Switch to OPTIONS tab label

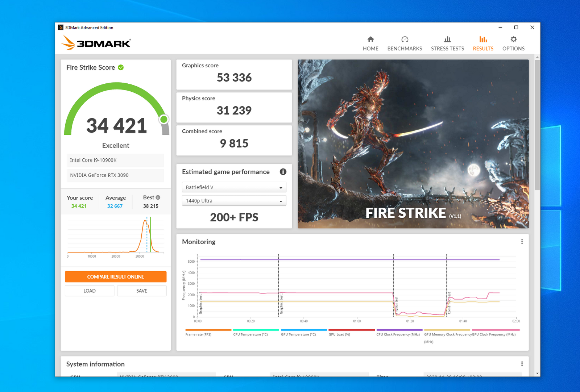513,49
